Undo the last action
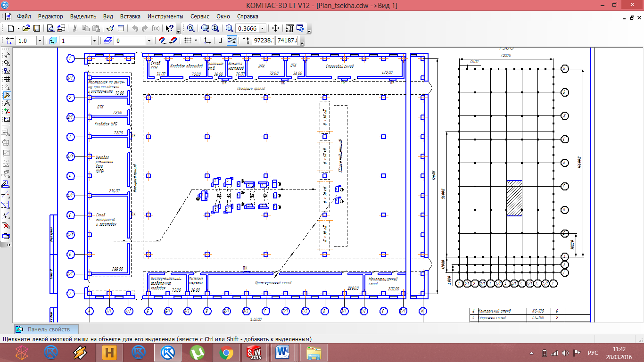Image resolution: width=644 pixels, height=362 pixels. [x=135, y=28]
